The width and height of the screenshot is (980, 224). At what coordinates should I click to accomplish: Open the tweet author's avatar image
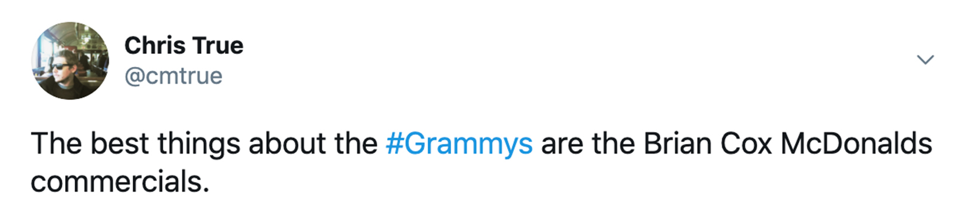point(70,61)
